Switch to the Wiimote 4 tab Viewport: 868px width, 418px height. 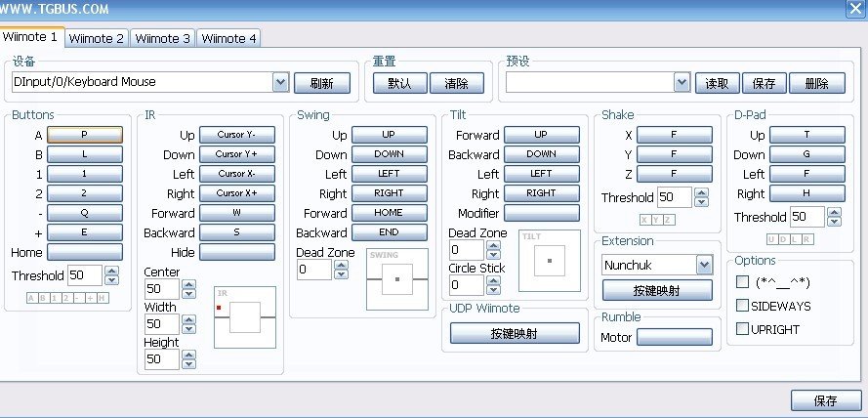[228, 38]
